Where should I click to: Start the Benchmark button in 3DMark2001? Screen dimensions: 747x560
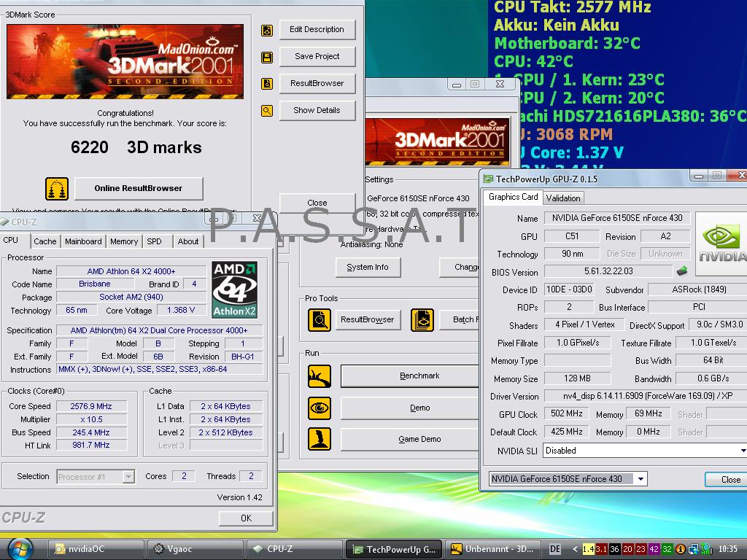pyautogui.click(x=410, y=376)
